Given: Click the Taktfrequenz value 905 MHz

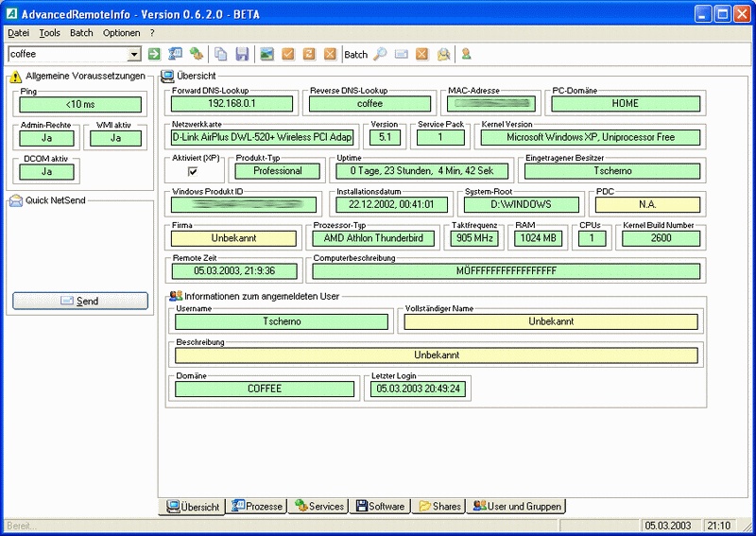Looking at the screenshot, I should point(474,238).
